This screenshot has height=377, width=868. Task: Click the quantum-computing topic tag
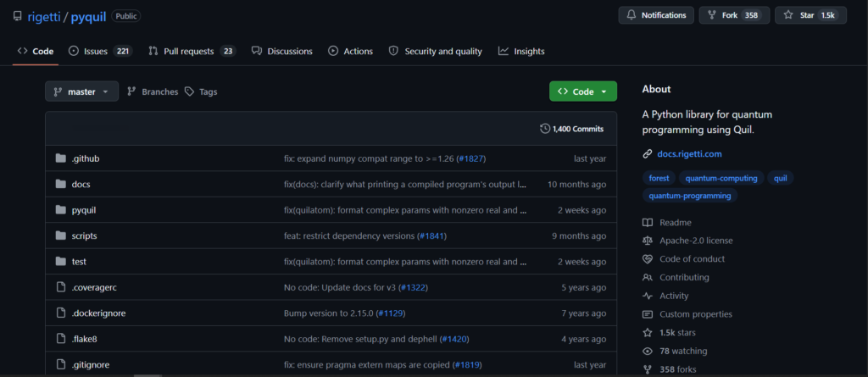721,178
